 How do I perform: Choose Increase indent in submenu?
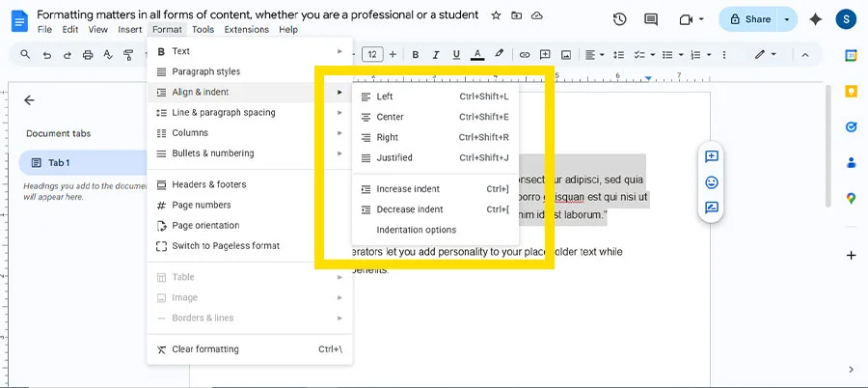pos(435,189)
